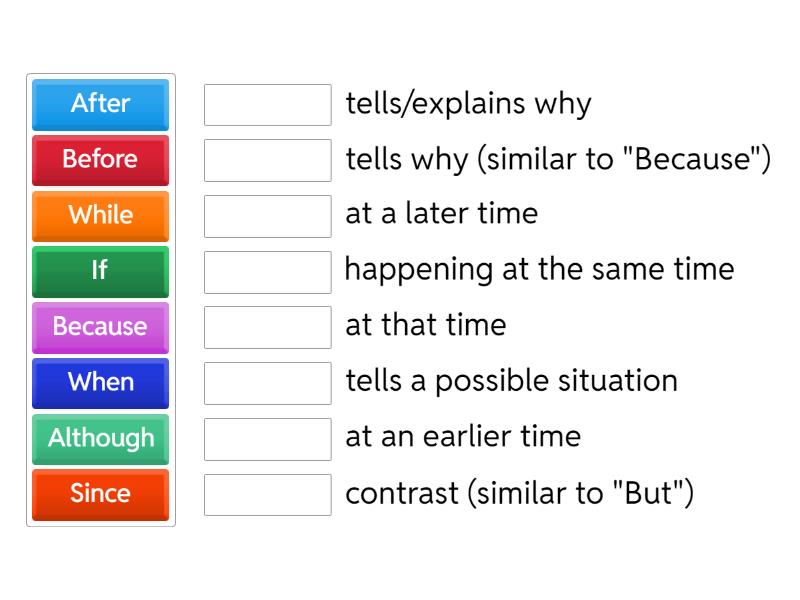Pick the red "Before" word tile

tap(100, 160)
